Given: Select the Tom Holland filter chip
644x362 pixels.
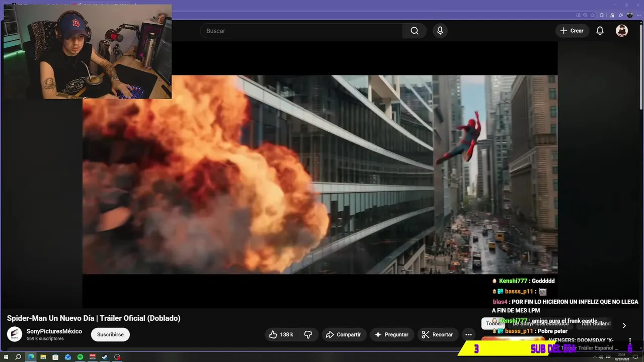Looking at the screenshot, I should coord(596,323).
